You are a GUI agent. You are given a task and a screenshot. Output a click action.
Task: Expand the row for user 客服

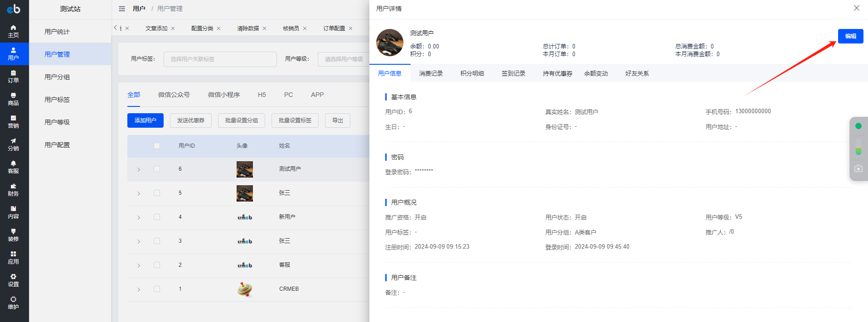139,265
